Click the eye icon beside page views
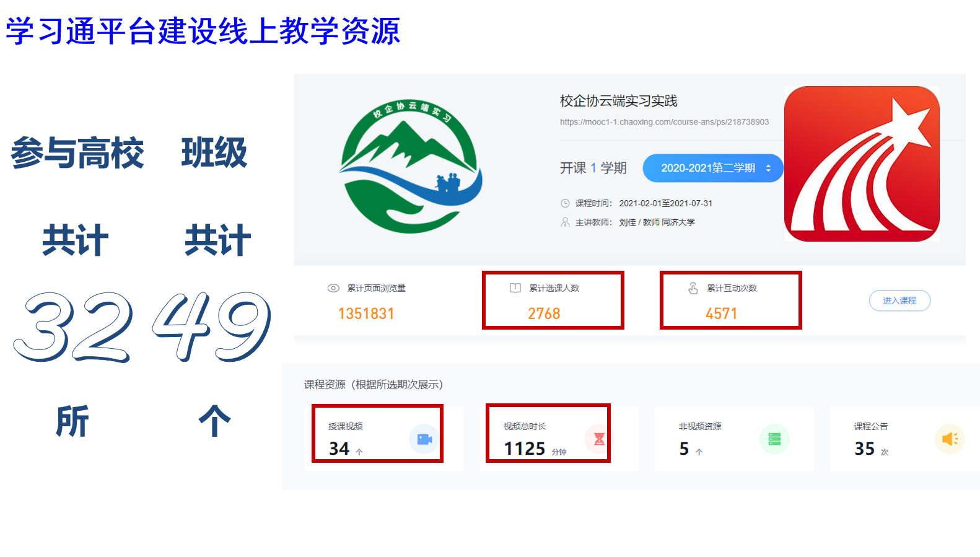 [x=333, y=288]
